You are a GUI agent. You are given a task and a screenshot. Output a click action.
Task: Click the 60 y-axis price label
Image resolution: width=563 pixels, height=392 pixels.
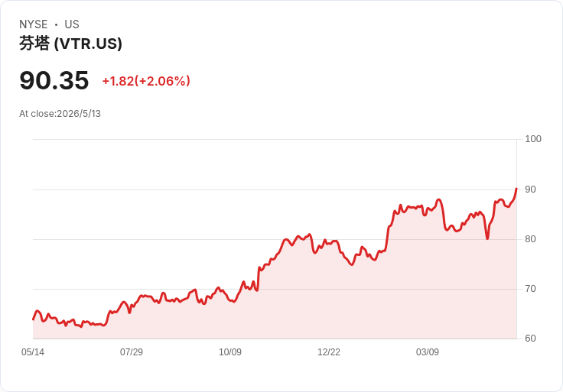[530, 339]
